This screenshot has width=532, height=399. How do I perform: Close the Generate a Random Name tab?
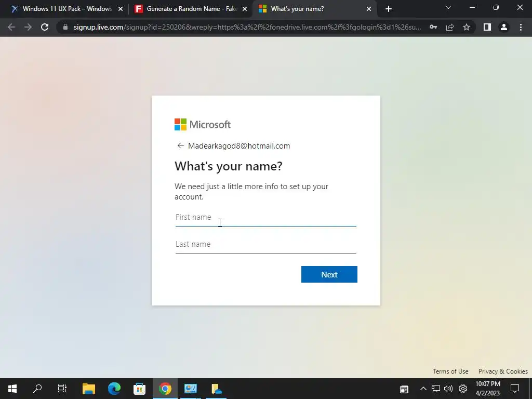[245, 9]
